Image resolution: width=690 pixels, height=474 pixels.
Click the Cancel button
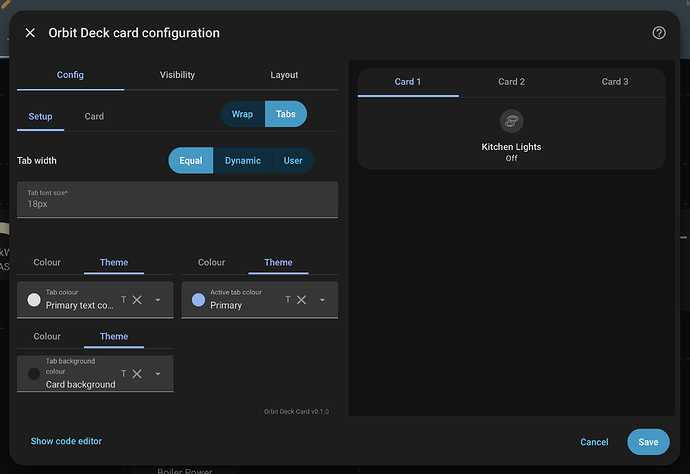594,442
